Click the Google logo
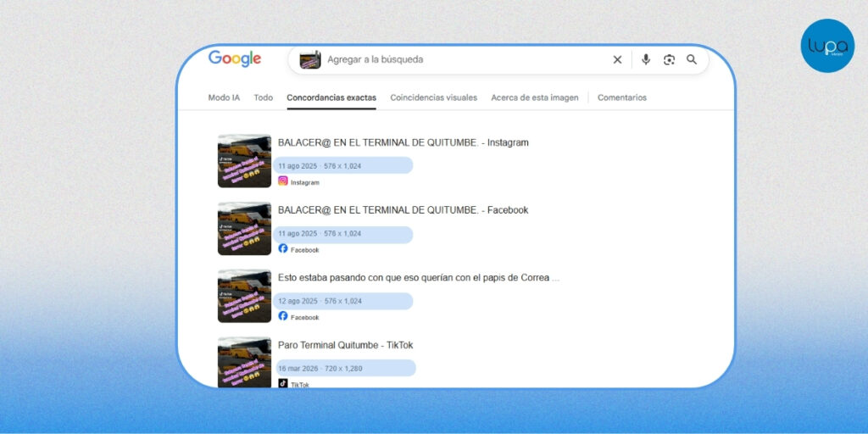Viewport: 868px width, 434px height. coord(235,58)
